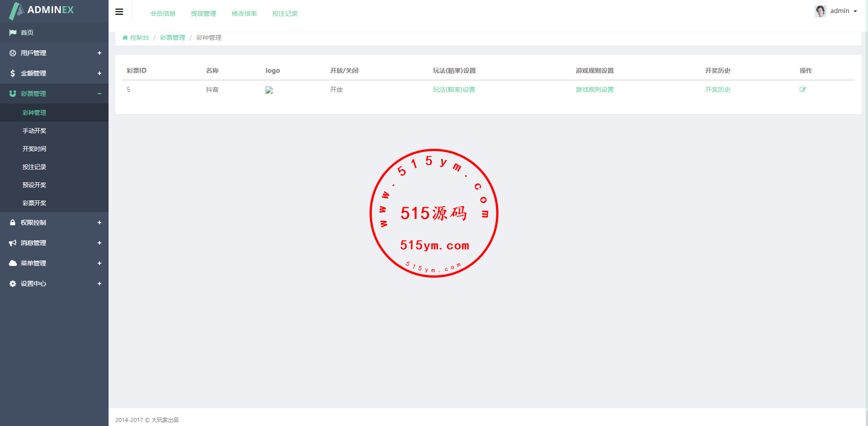The height and width of the screenshot is (426, 868).
Task: Click the broken logo image for 抖音
Action: tap(269, 90)
